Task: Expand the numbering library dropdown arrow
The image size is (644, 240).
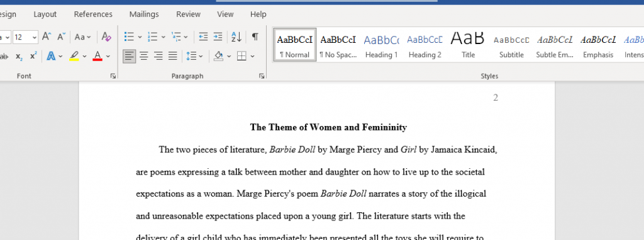Action: coord(163,37)
